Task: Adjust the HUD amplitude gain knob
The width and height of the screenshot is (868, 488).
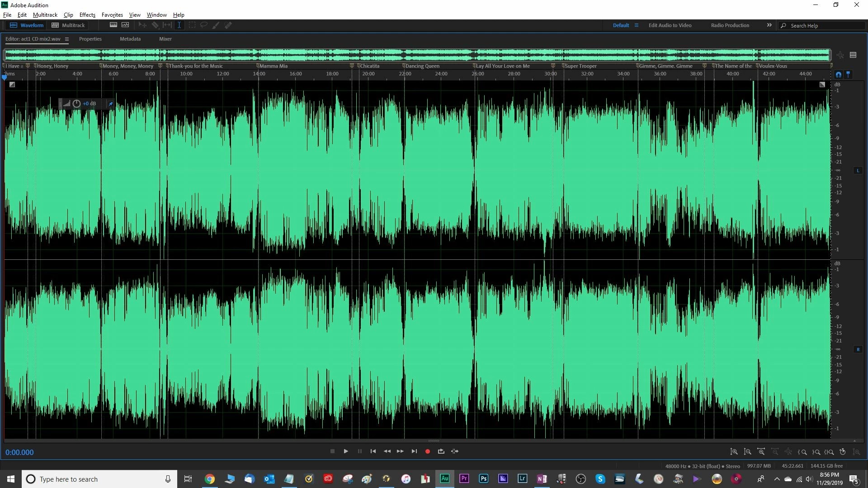Action: click(76, 104)
